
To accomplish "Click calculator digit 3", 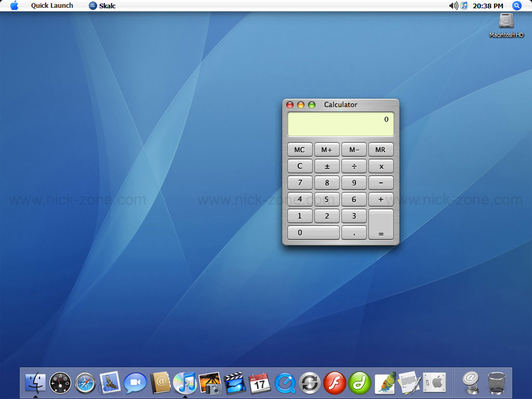I will point(354,216).
